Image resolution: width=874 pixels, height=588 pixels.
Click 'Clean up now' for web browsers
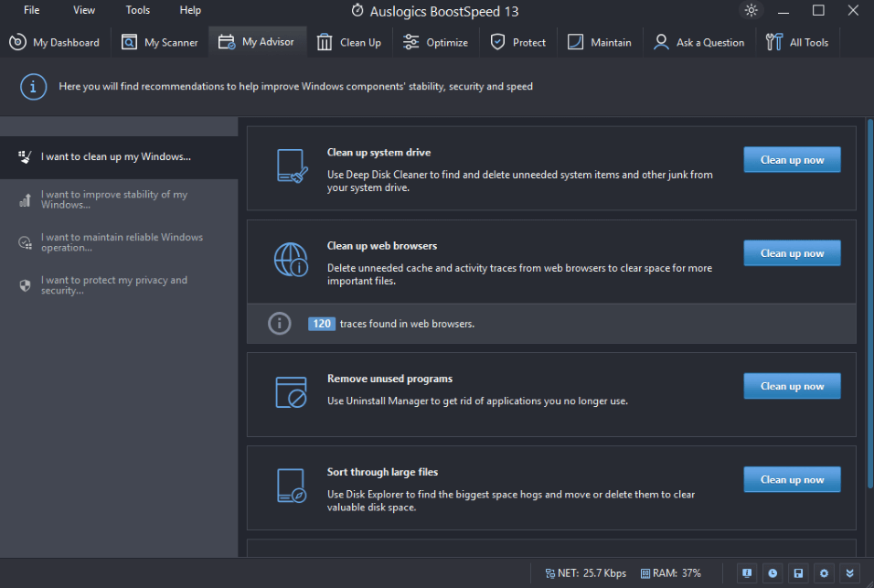(x=792, y=253)
